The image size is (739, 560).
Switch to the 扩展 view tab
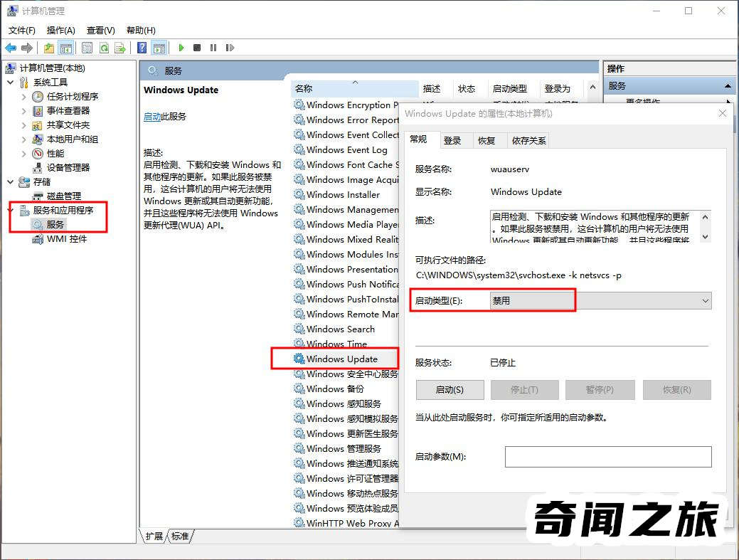(x=154, y=536)
